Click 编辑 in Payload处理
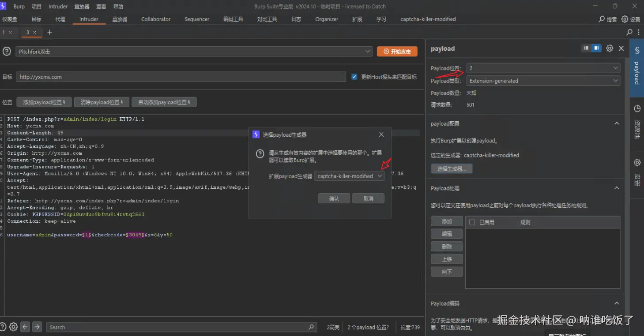Image resolution: width=644 pixels, height=336 pixels. point(447,234)
